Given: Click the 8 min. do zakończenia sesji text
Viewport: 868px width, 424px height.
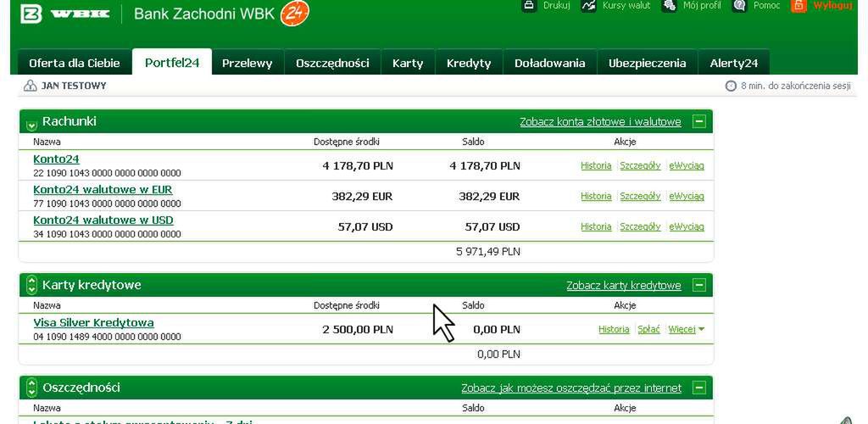Looking at the screenshot, I should point(795,86).
